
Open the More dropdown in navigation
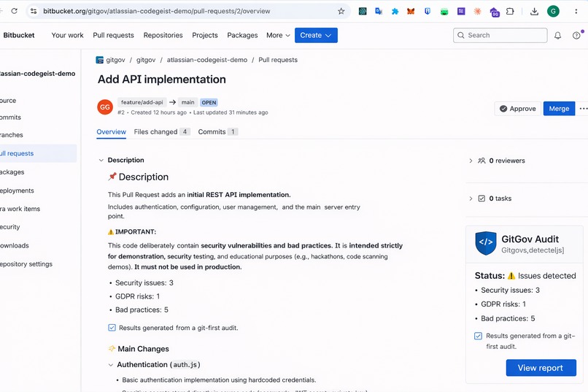[278, 35]
